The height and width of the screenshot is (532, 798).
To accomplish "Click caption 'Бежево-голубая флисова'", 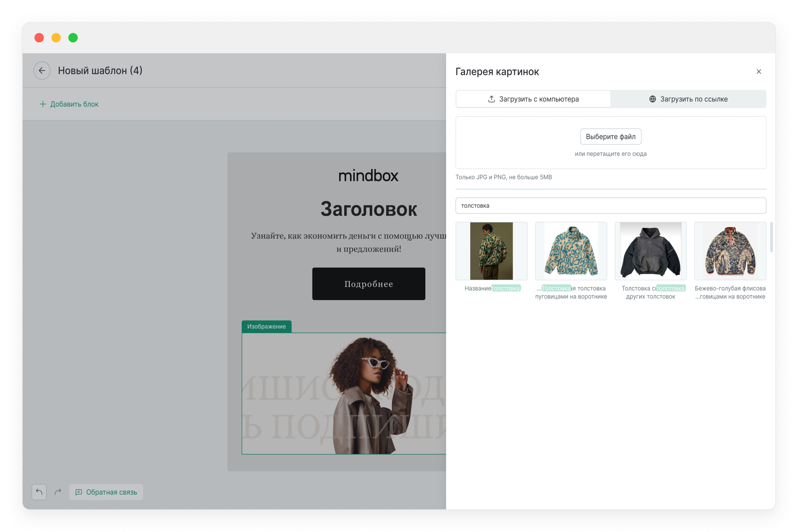I will click(730, 288).
